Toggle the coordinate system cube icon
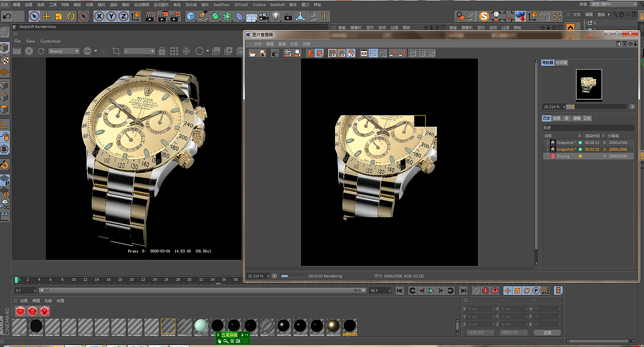Image resolution: width=644 pixels, height=347 pixels. coord(136,16)
